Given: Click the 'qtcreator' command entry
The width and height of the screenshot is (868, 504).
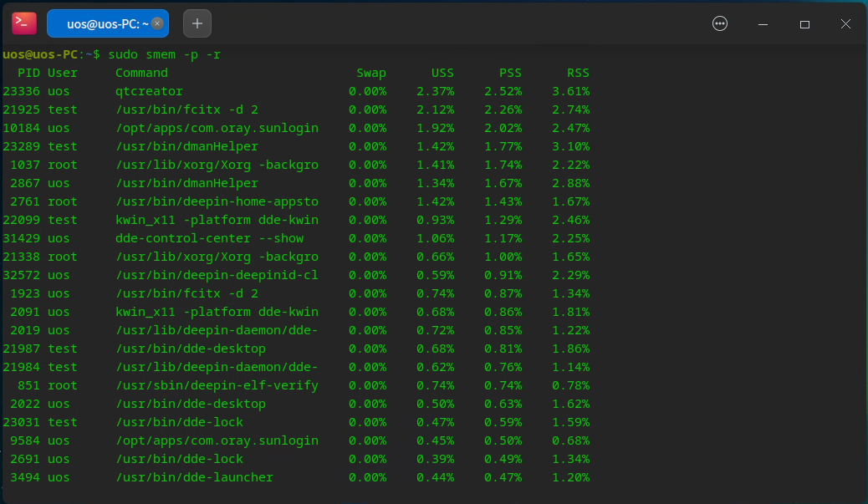Looking at the screenshot, I should point(149,91).
